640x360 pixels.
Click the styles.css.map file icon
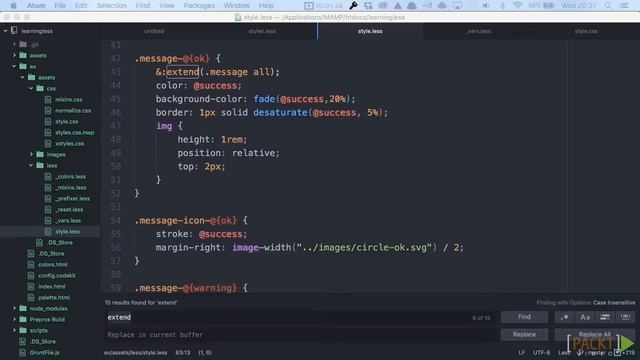[x=48, y=132]
